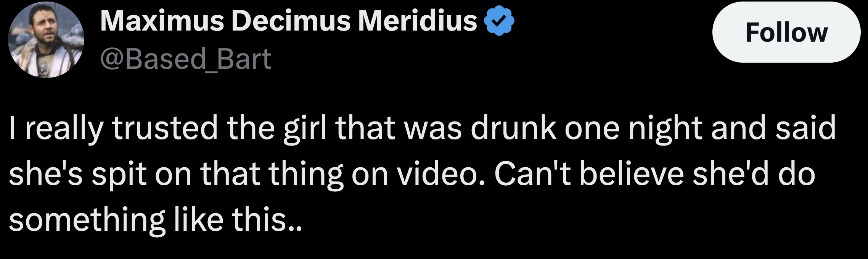Click the display name Maximus Decimus Meridius

288,21
